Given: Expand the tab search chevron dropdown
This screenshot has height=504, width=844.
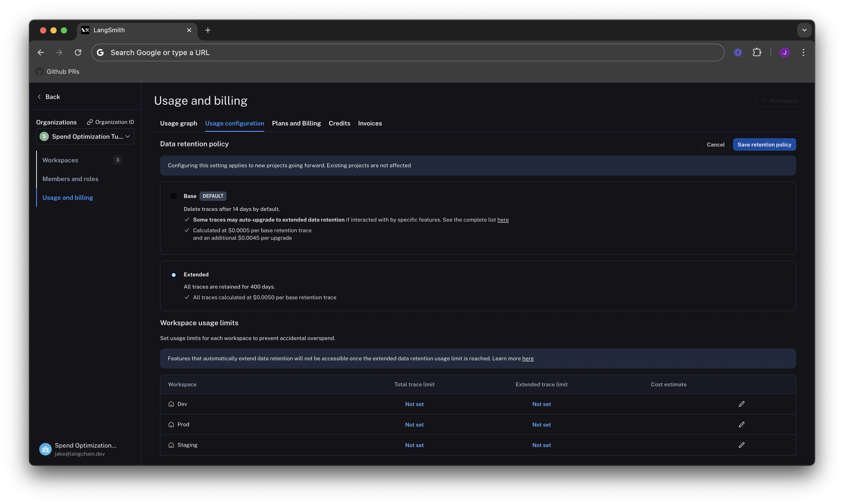Looking at the screenshot, I should (804, 30).
